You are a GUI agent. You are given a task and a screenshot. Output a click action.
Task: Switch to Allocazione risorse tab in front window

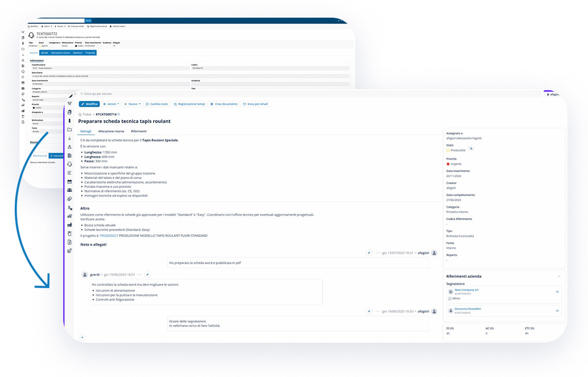111,131
